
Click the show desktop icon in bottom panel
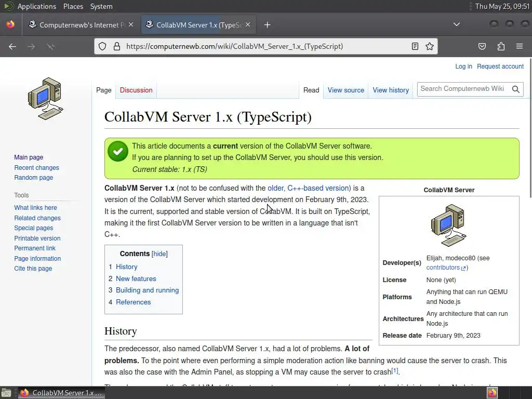[6, 393]
